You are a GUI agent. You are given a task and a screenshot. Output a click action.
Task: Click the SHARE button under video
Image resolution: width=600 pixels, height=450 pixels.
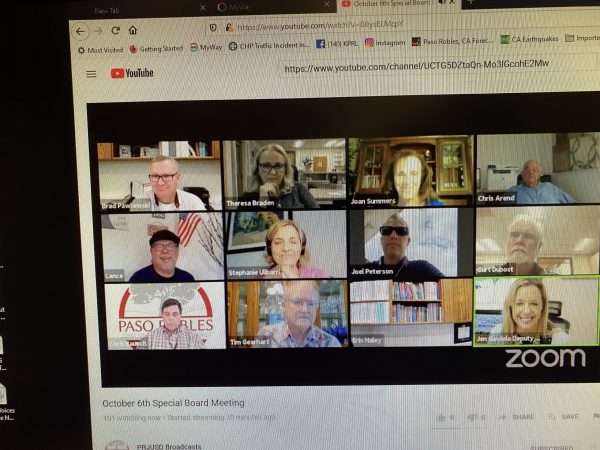[x=522, y=417]
